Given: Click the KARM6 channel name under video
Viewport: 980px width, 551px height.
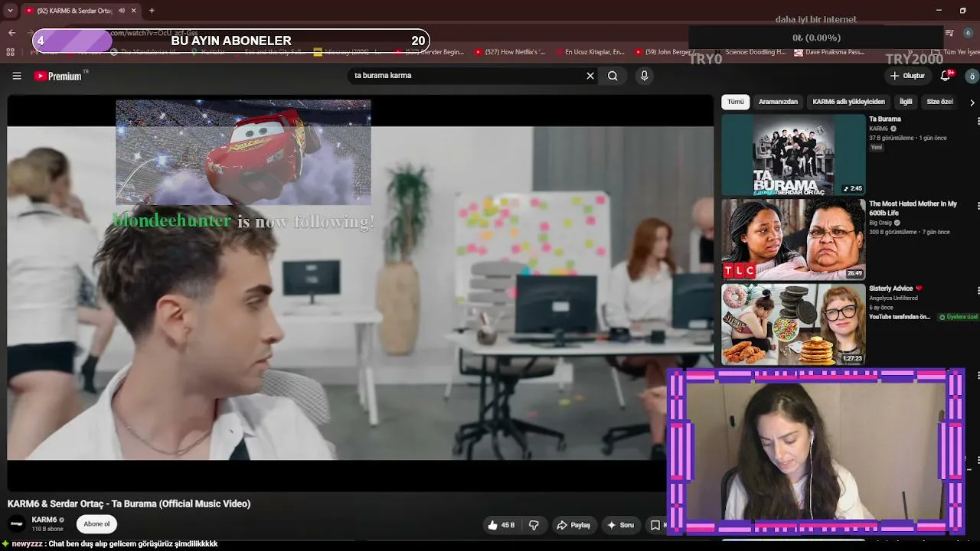Looking at the screenshot, I should tap(44, 520).
